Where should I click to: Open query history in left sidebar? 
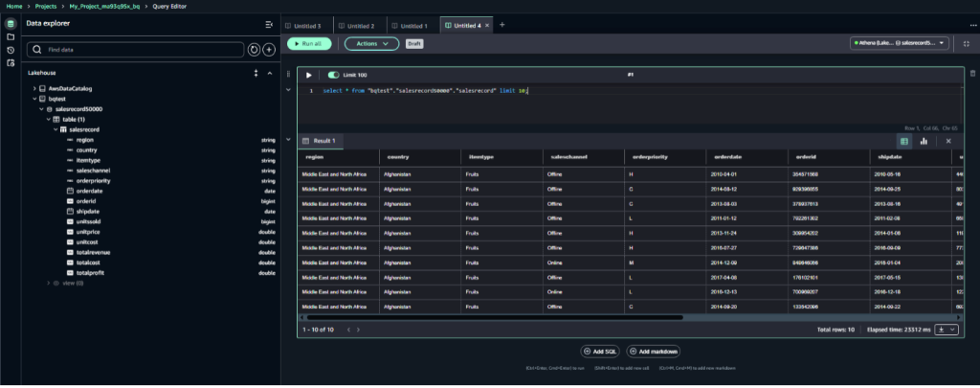pos(10,50)
